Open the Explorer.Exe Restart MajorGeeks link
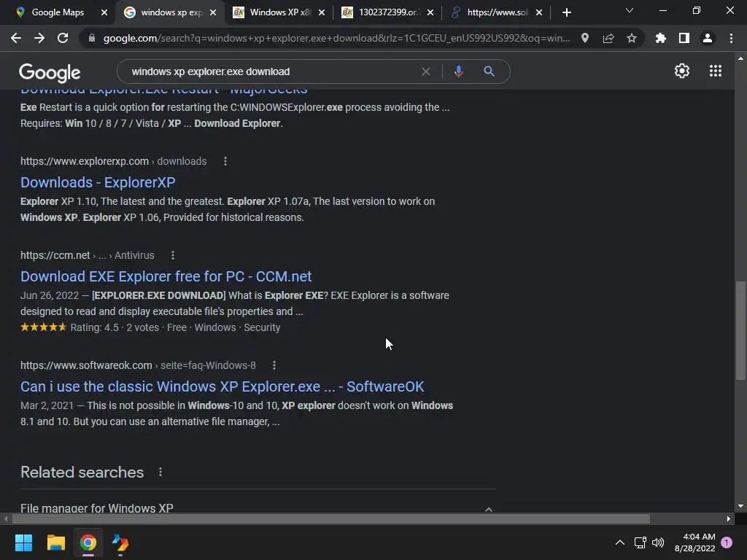Image resolution: width=747 pixels, height=560 pixels. (x=164, y=90)
